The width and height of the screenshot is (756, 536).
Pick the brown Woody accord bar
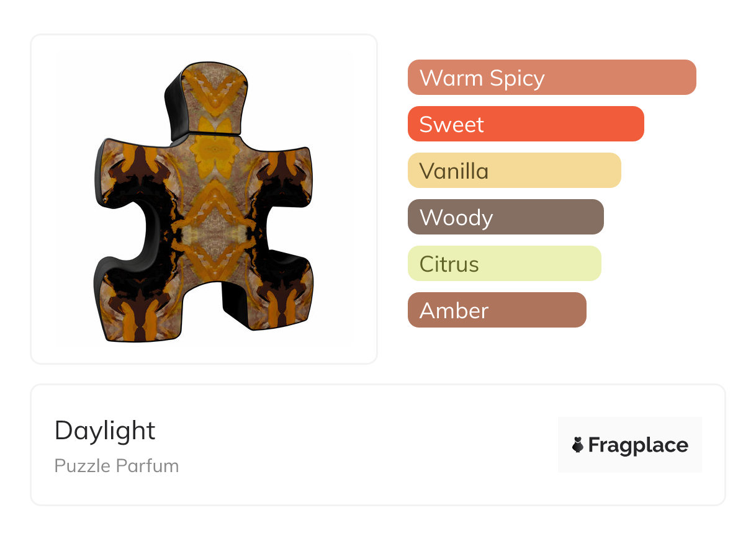pyautogui.click(x=505, y=217)
